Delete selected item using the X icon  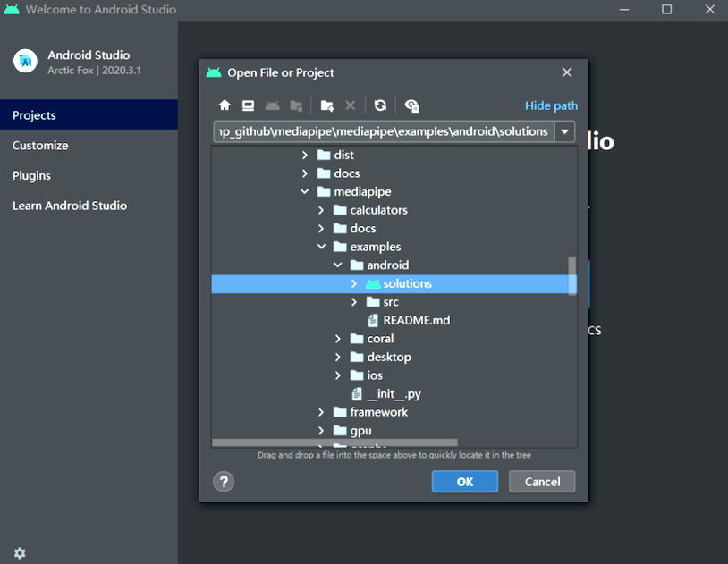[350, 105]
